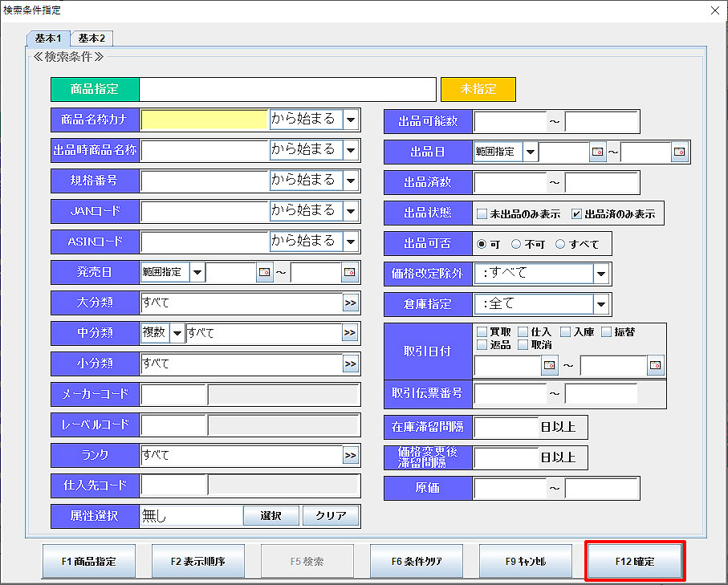This screenshot has height=585, width=728.
Task: Enable the 未出品のみ表示 checkbox
Action: pos(482,214)
